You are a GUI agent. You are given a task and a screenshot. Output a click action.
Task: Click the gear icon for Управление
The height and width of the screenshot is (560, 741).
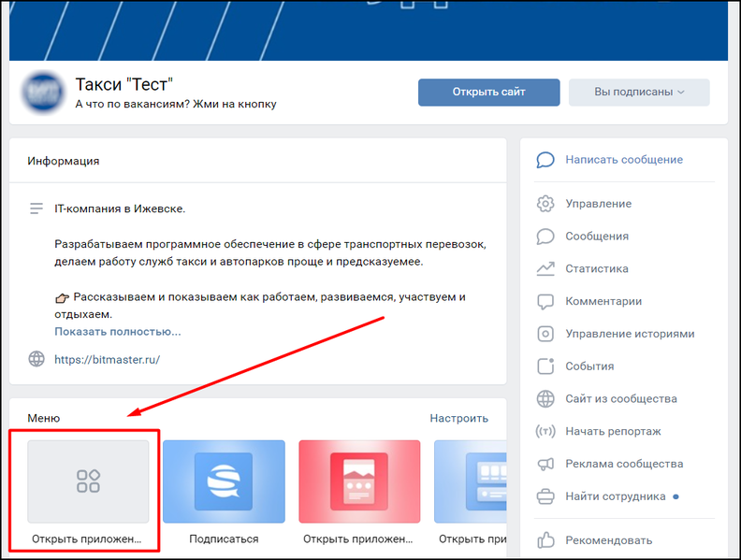coord(545,204)
